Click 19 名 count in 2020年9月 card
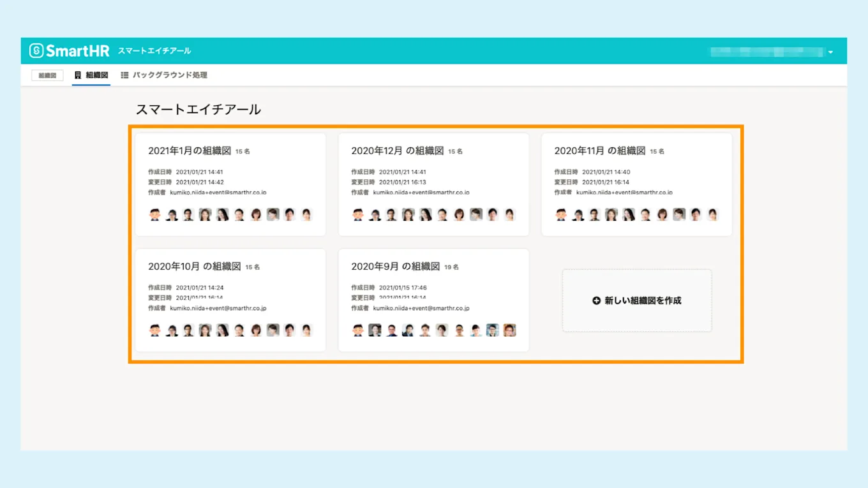868x488 pixels. [x=451, y=267]
